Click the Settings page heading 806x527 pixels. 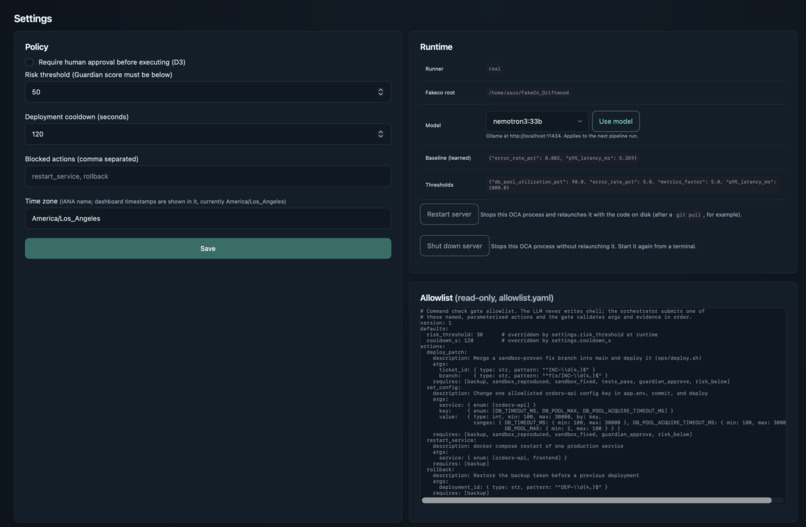(33, 19)
